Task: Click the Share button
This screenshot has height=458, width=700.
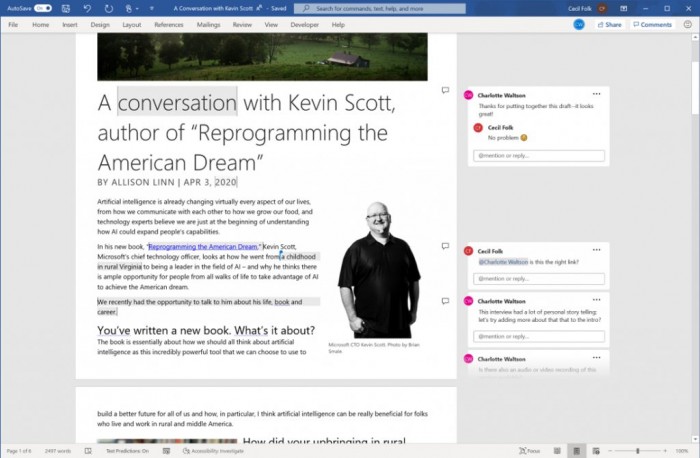Action: point(609,24)
